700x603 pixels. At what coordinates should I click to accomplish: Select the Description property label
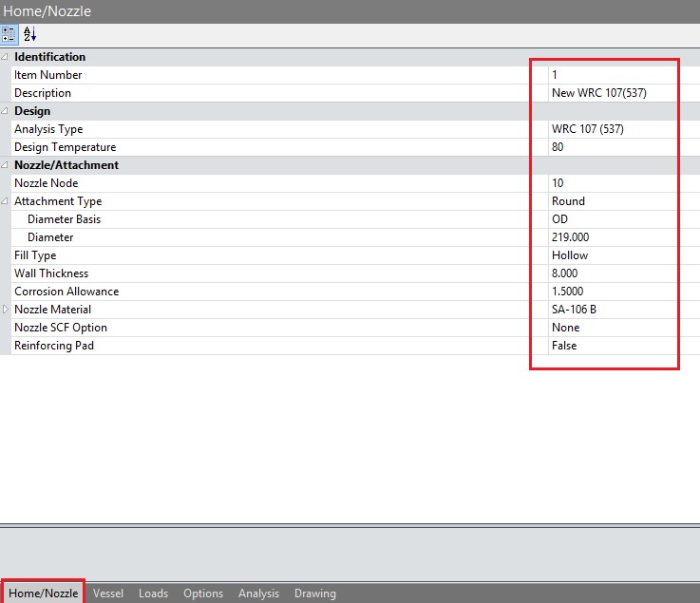click(x=43, y=93)
